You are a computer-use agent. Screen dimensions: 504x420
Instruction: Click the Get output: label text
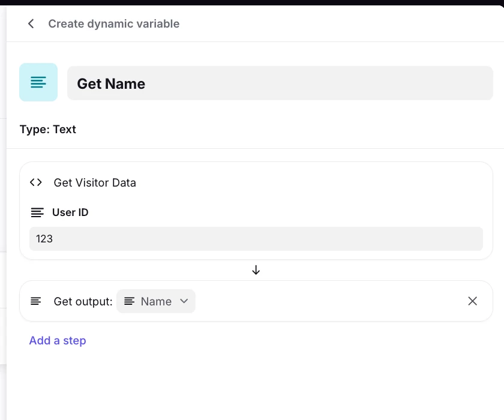83,301
